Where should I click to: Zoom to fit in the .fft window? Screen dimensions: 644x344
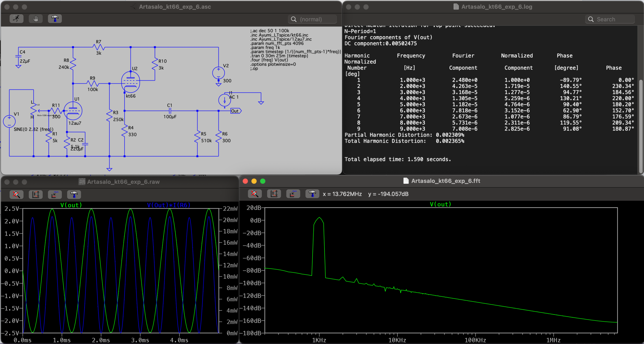tap(255, 194)
